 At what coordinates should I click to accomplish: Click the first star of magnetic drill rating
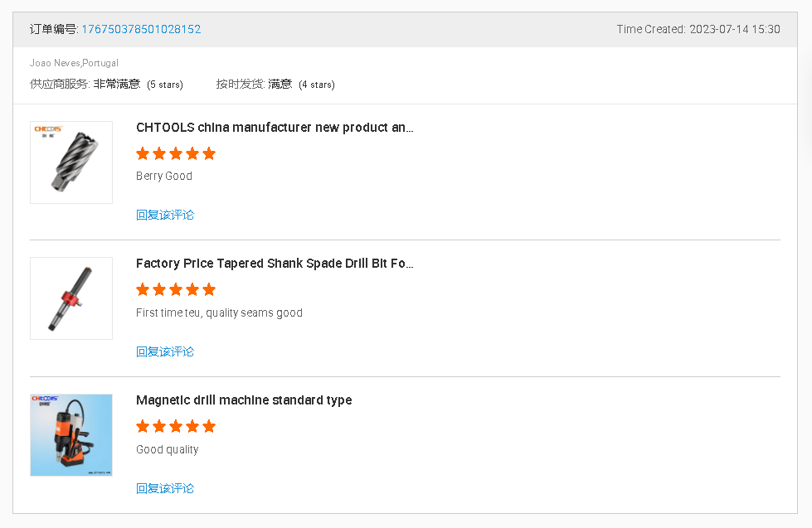click(x=143, y=426)
